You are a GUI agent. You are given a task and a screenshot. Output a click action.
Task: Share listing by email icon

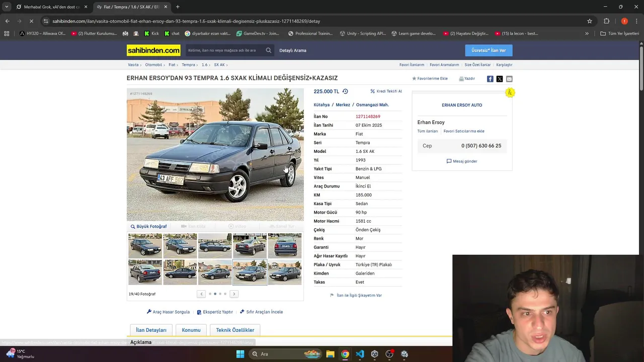coord(509,79)
